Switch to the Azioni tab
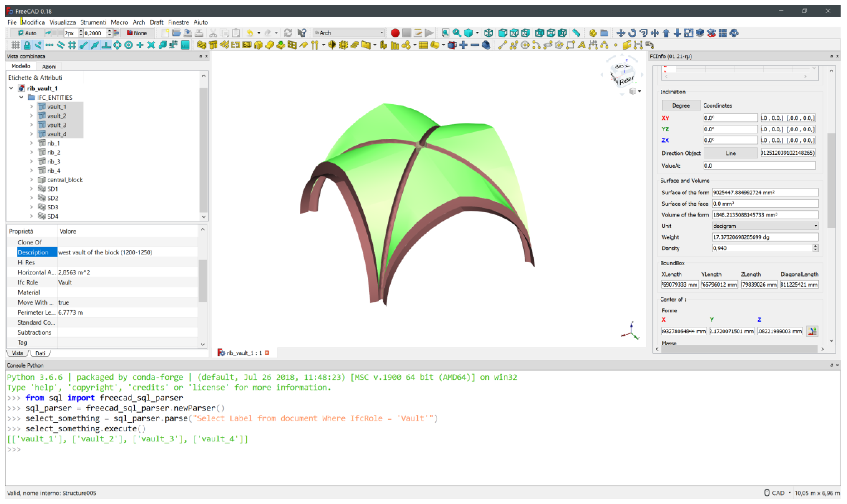The image size is (847, 504). click(x=49, y=67)
